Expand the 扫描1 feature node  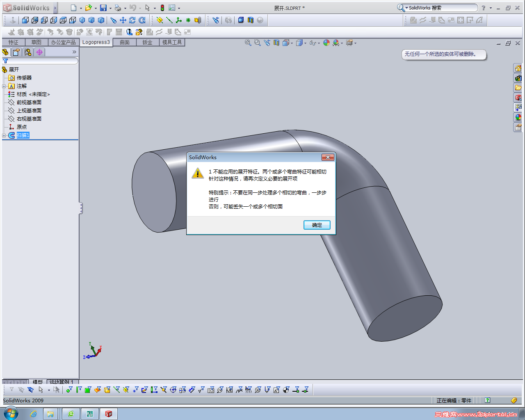[x=4, y=135]
